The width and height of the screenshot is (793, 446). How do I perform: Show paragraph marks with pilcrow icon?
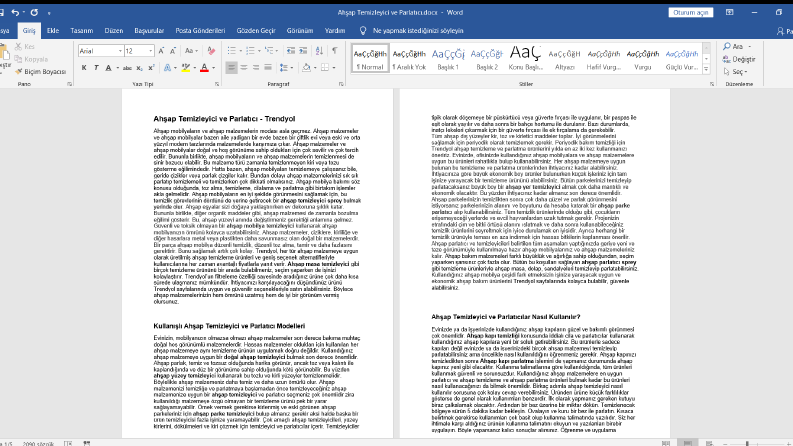[x=335, y=51]
